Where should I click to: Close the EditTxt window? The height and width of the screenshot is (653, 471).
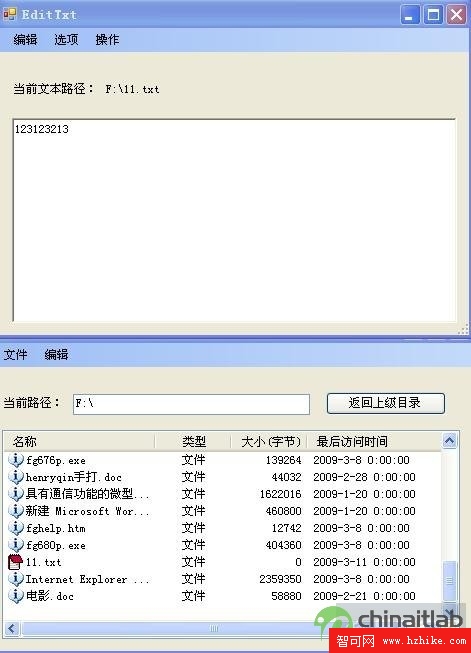click(457, 15)
